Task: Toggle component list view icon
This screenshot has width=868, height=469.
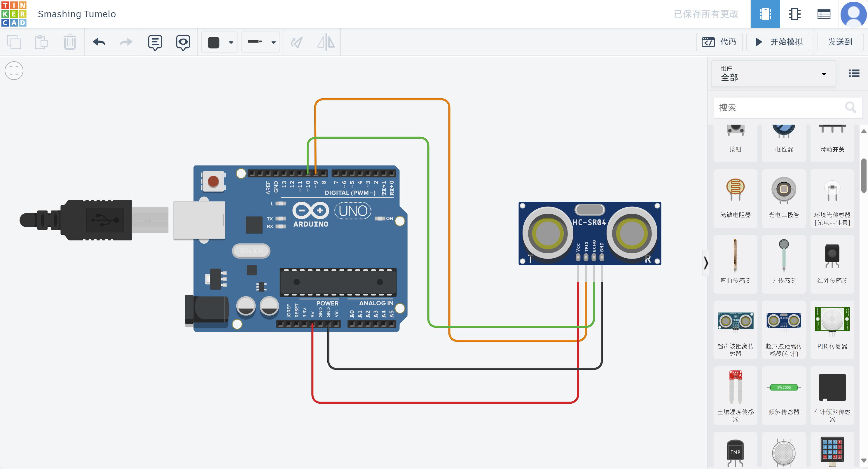Action: coord(854,73)
